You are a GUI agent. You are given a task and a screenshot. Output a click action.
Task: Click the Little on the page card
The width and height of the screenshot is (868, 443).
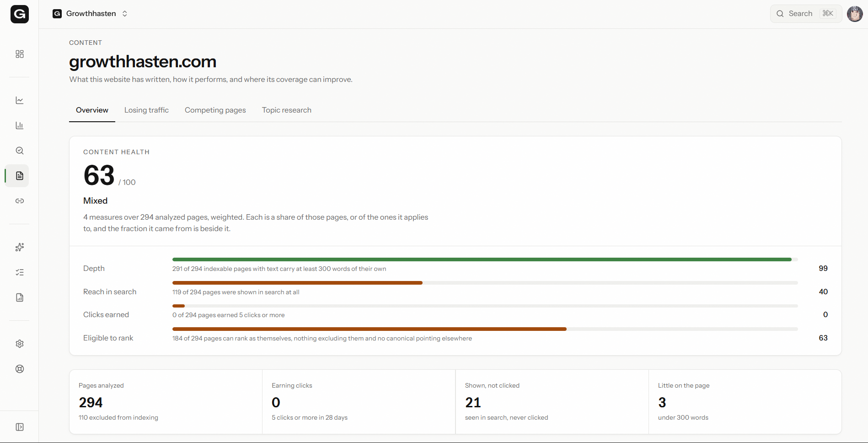[x=745, y=402]
